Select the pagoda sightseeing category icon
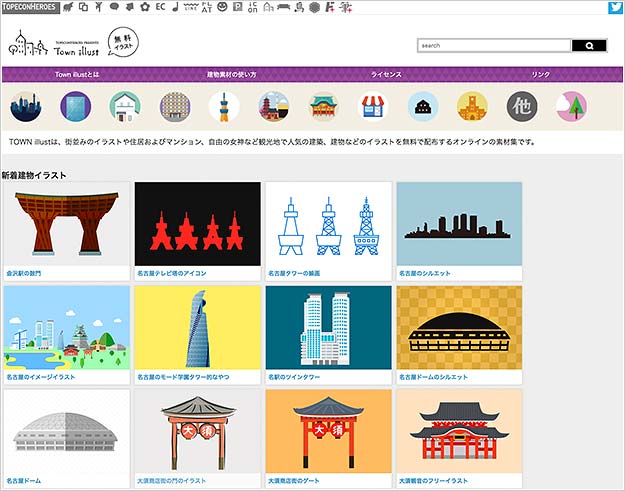Image resolution: width=625 pixels, height=491 pixels. [274, 106]
